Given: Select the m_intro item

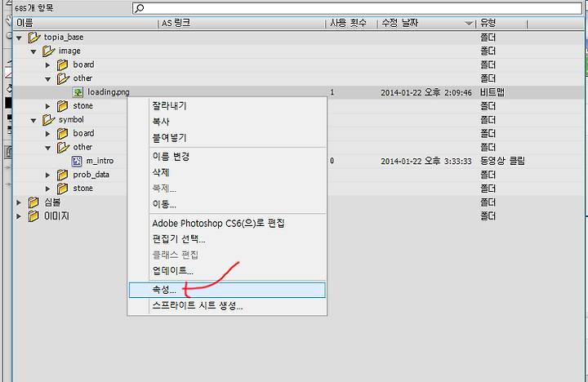Looking at the screenshot, I should point(100,161).
